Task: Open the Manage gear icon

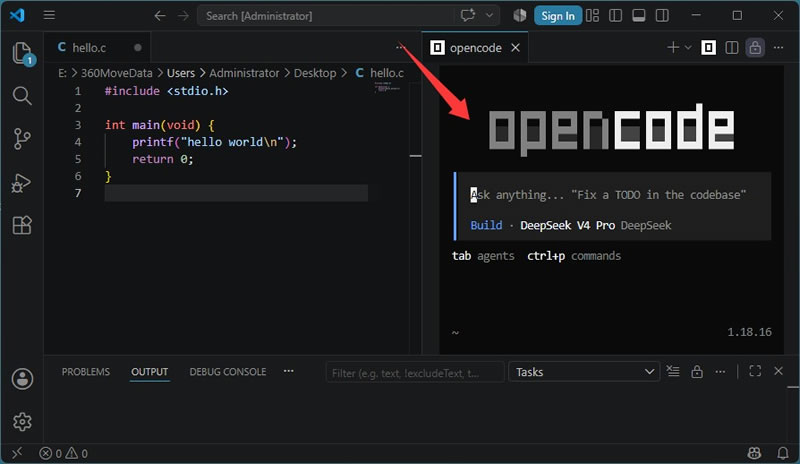Action: [x=22, y=422]
